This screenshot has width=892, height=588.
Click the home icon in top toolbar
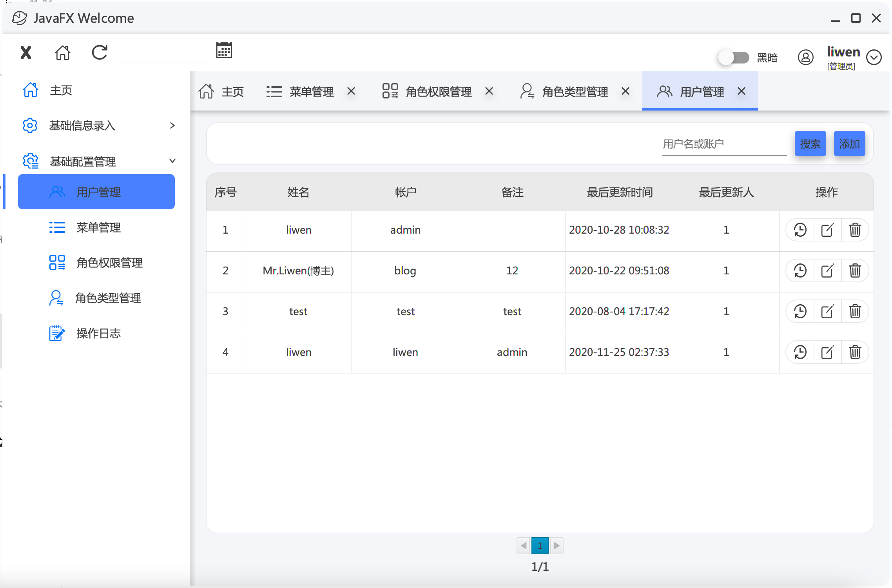(x=63, y=52)
